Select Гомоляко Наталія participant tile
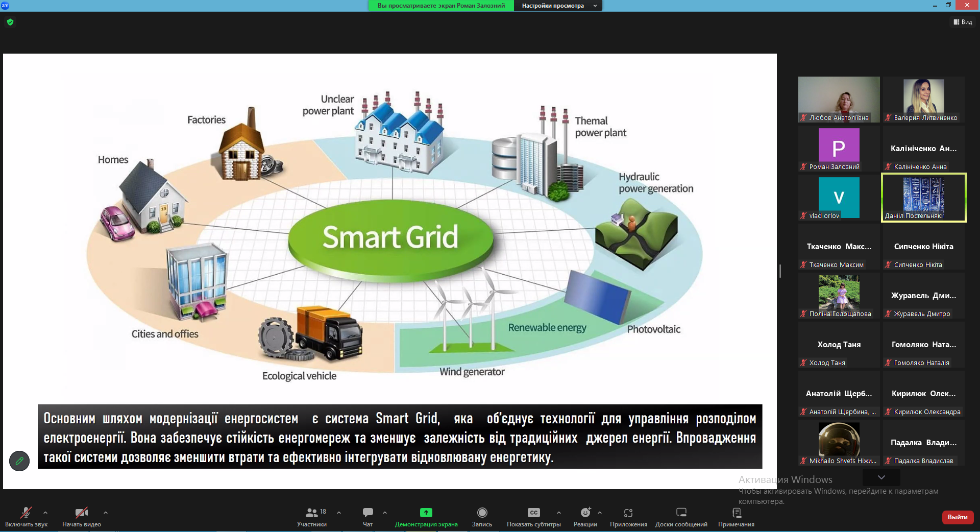This screenshot has width=980, height=532. (x=924, y=345)
